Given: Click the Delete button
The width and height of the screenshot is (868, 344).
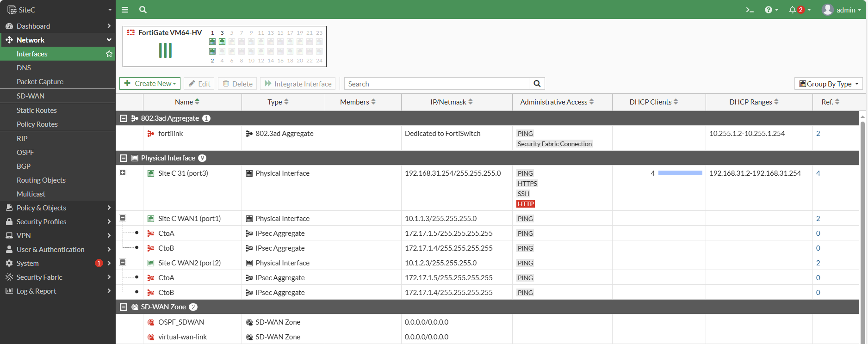Looking at the screenshot, I should (x=238, y=84).
